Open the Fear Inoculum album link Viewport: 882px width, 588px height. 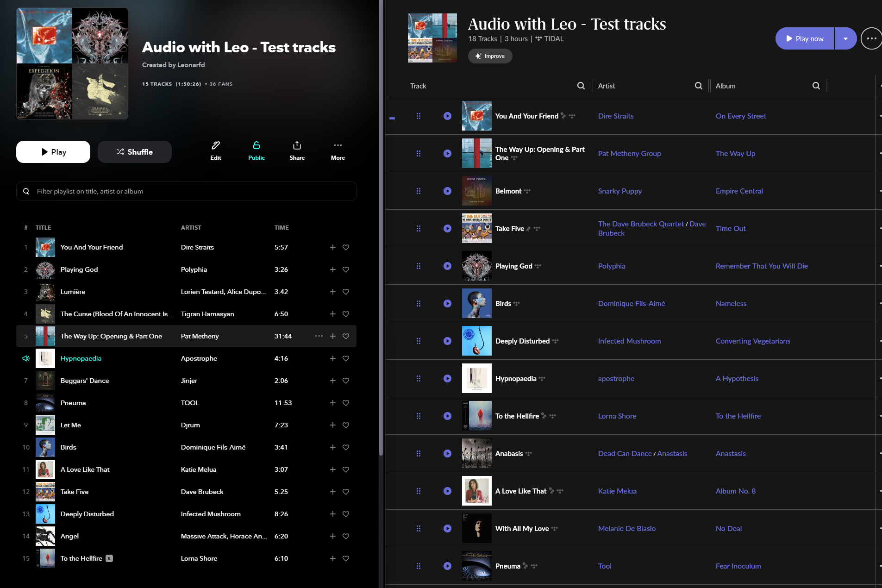click(x=738, y=566)
